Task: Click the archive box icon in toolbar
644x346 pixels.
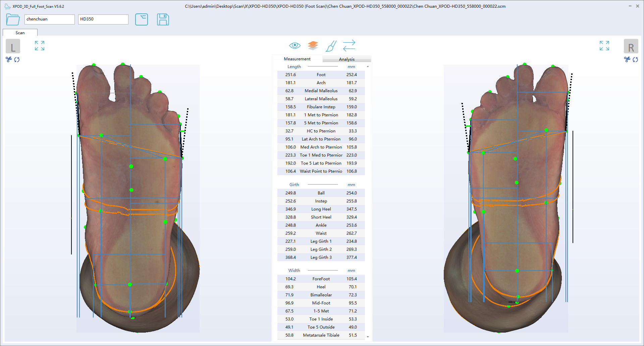Action: tap(141, 19)
